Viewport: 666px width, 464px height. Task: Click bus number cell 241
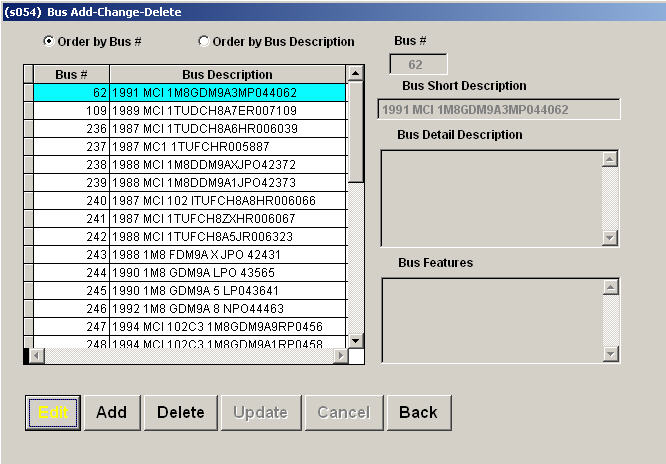71,218
